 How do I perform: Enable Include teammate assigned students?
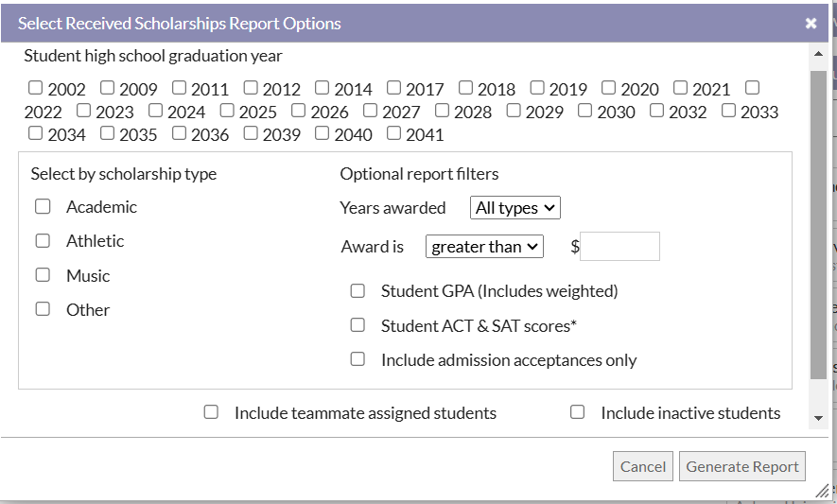point(211,412)
